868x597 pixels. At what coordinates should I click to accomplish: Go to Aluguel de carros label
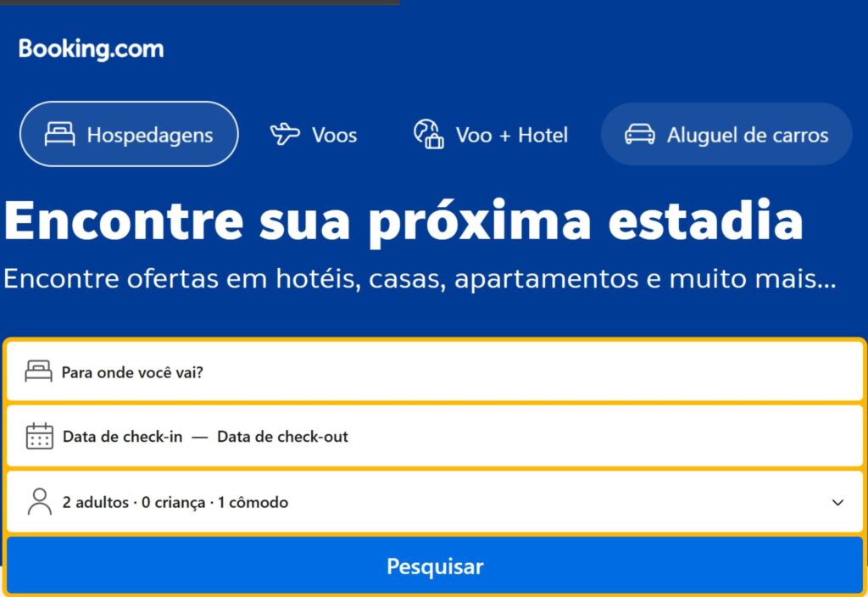point(747,135)
